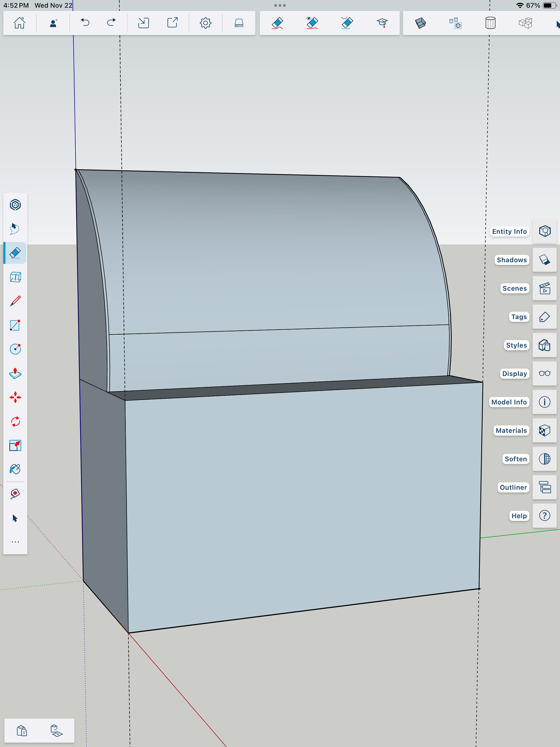Viewport: 560px width, 747px height.
Task: Go to Home screen
Action: [x=19, y=23]
